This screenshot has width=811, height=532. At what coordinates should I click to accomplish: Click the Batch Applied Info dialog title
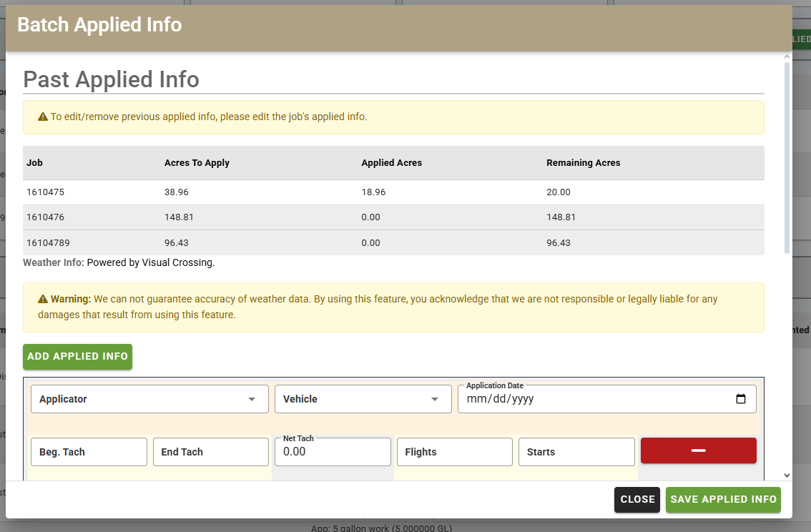pos(99,25)
